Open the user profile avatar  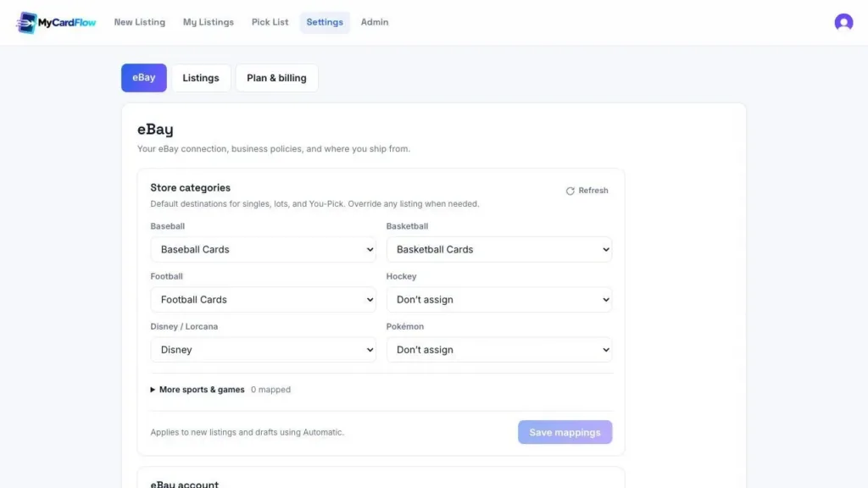click(x=843, y=22)
